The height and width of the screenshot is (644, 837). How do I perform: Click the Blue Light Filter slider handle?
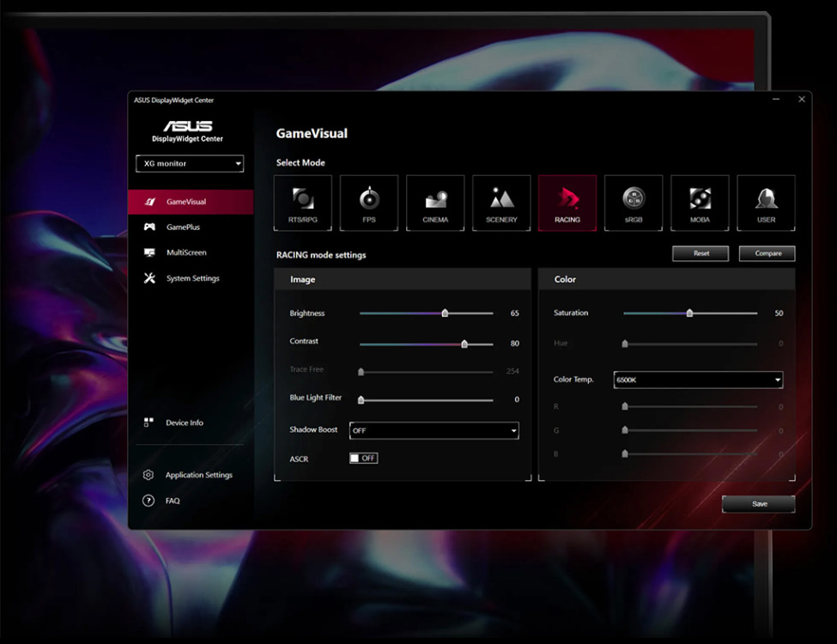[361, 400]
